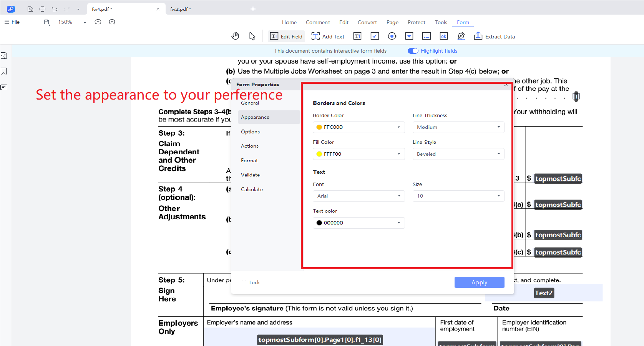Screen dimensions: 644x346
Task: Open the bookmarks sidebar panel
Action: (x=4, y=71)
